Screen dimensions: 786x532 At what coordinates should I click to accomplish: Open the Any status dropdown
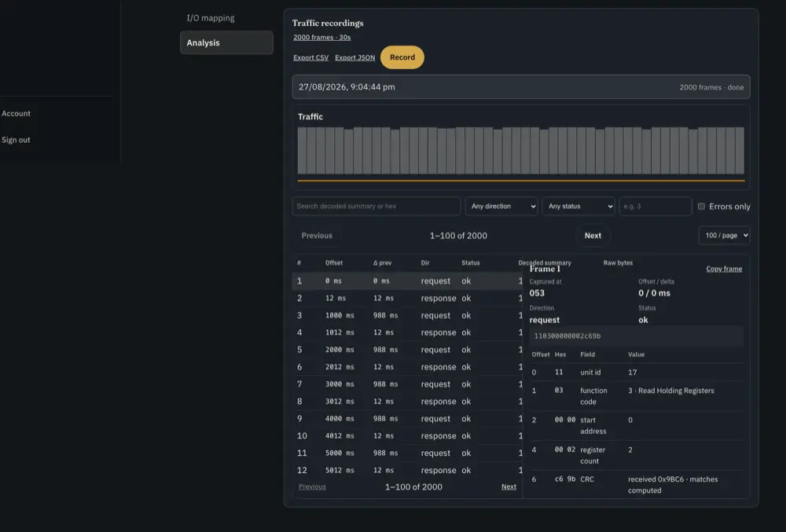tap(578, 206)
